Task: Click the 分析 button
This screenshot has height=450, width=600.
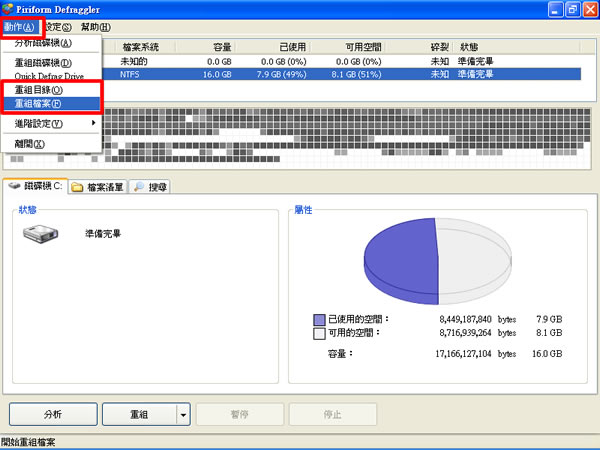Action: pos(53,414)
